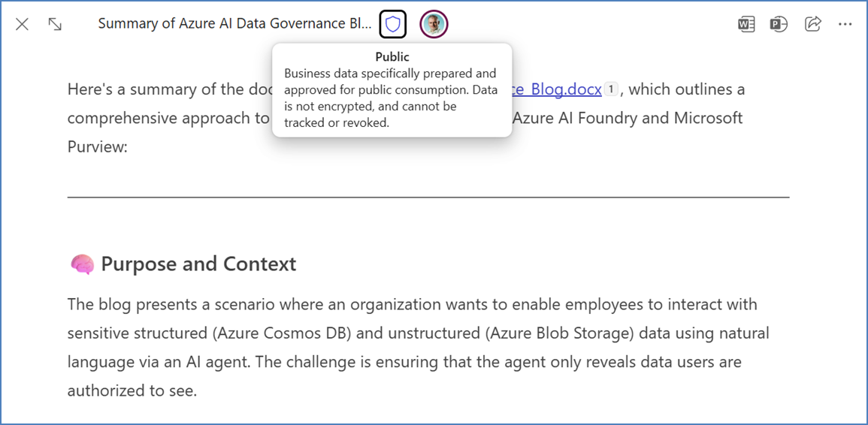The image size is (868, 425).
Task: Close the summary page with the X
Action: click(x=23, y=24)
